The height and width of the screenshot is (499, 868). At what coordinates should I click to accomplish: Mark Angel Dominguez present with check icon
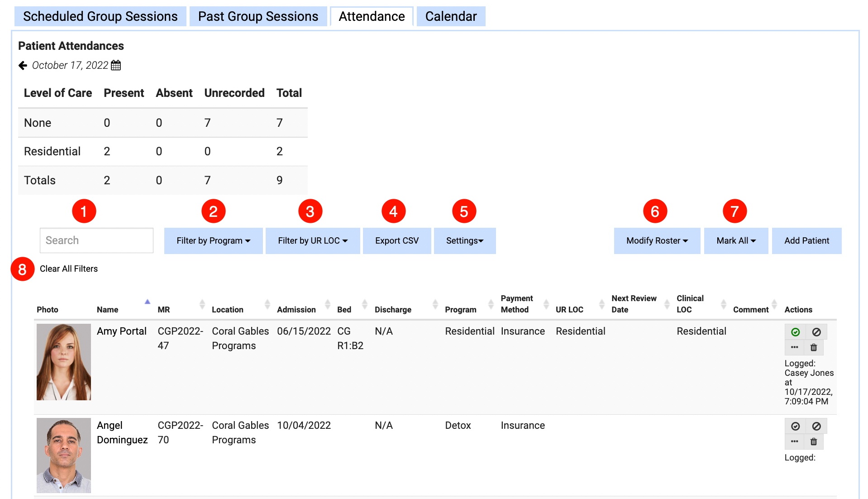tap(795, 426)
